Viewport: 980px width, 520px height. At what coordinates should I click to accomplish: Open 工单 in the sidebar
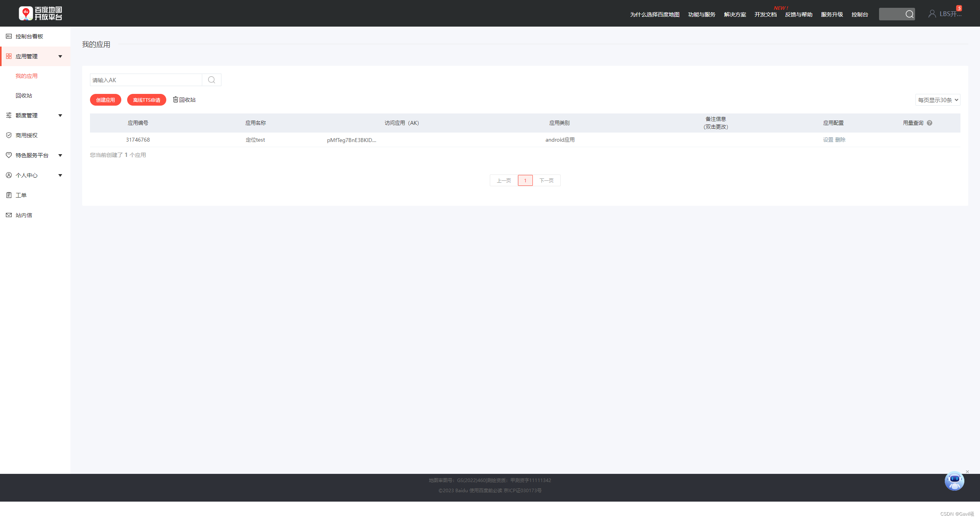[21, 195]
